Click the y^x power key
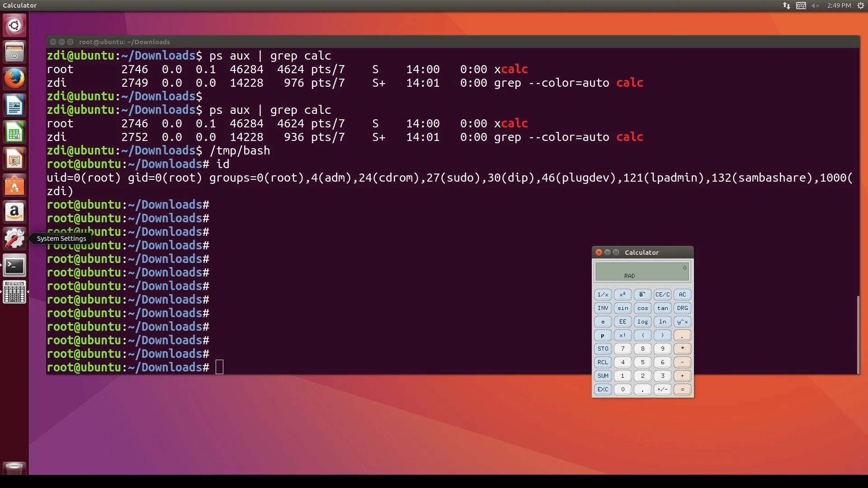This screenshot has height=488, width=868. pyautogui.click(x=683, y=322)
